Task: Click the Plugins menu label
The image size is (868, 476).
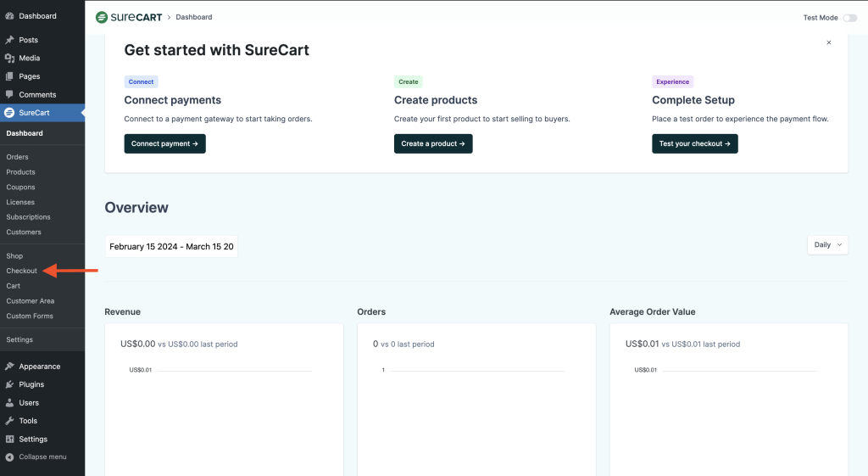Action: point(31,384)
